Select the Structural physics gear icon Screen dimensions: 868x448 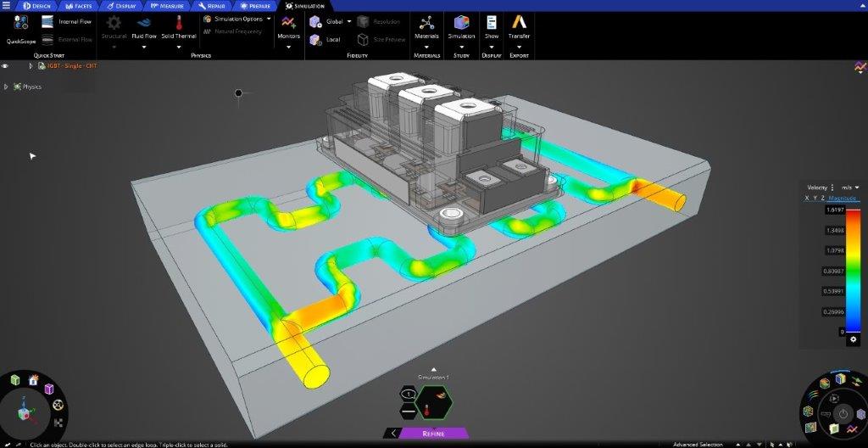point(114,23)
